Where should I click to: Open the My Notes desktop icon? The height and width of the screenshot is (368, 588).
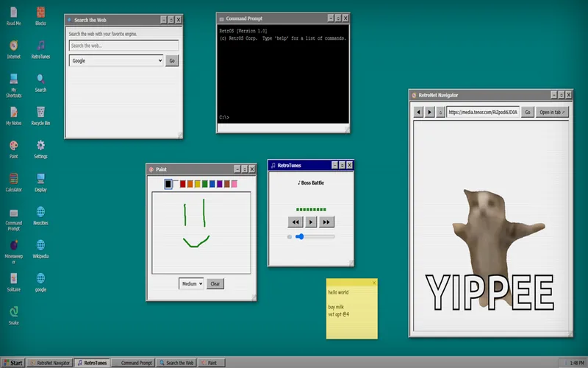coord(13,116)
